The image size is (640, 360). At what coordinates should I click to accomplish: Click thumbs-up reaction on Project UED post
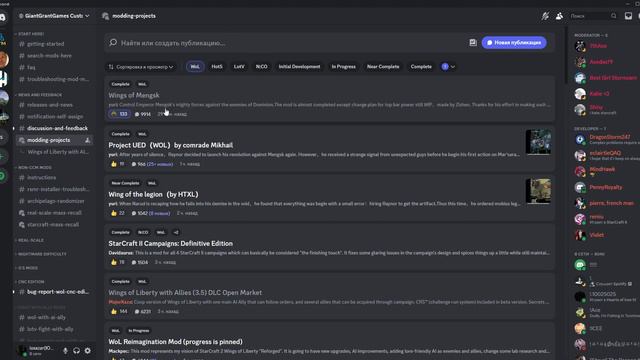click(x=117, y=164)
